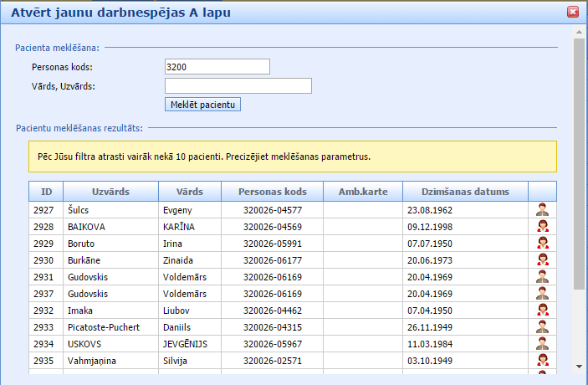Click the person icon for Burkāne Zinaida
This screenshot has height=385, width=588.
pos(542,260)
